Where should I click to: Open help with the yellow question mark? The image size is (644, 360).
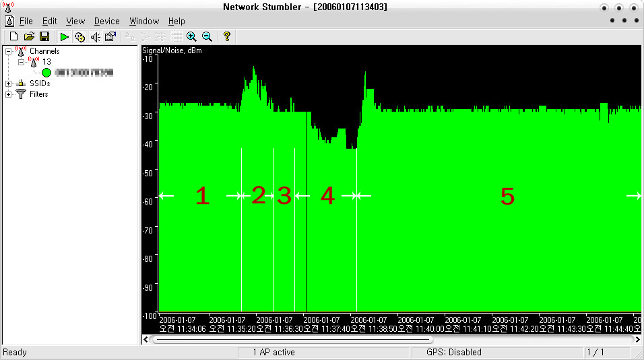point(227,36)
